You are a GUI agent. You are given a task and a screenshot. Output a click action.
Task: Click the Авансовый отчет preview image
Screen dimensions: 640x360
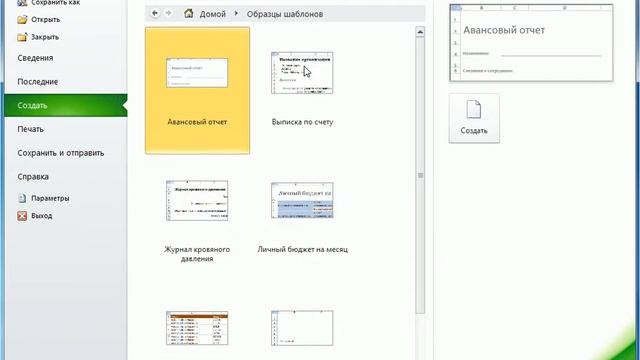coord(531,43)
